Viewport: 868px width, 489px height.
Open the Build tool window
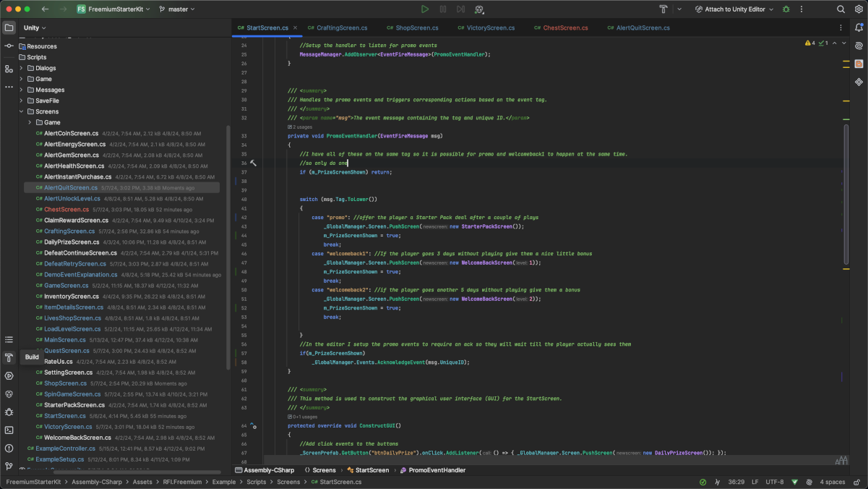pos(9,357)
